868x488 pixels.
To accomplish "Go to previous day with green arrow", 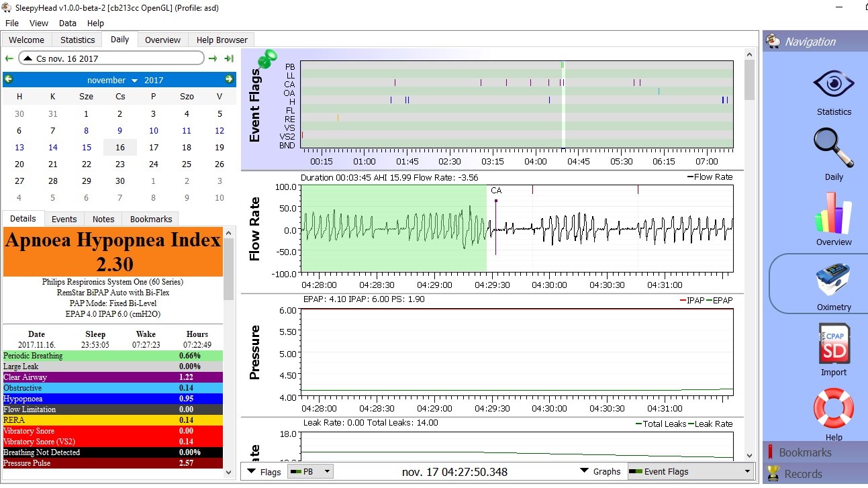I will click(9, 58).
